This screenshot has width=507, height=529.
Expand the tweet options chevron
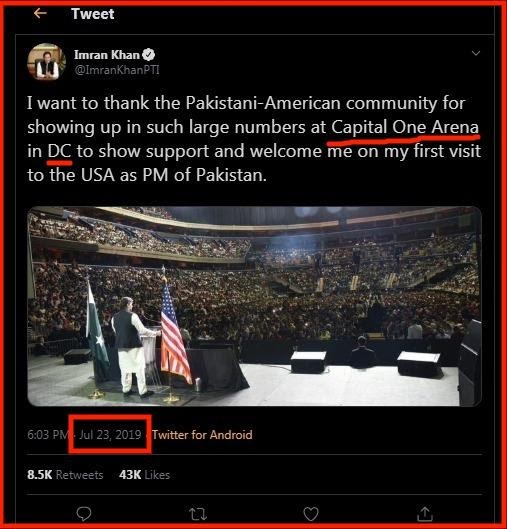coord(476,53)
